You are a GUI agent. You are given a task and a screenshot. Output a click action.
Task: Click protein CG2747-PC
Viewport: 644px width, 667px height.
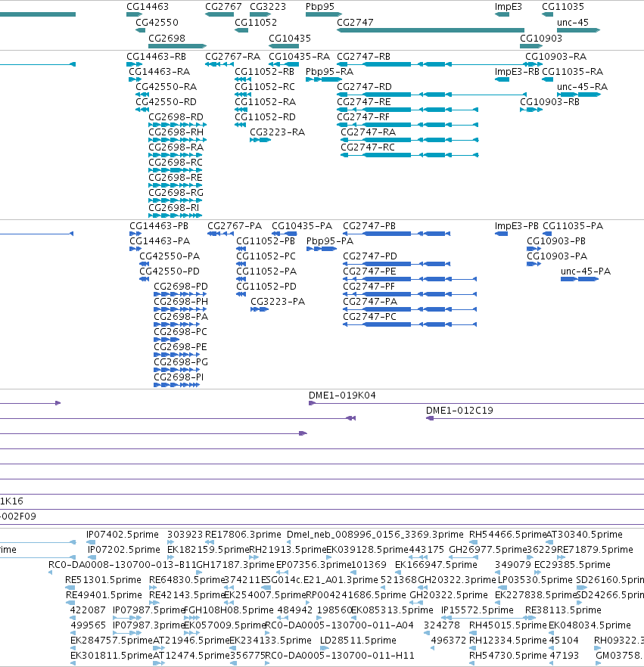[369, 317]
